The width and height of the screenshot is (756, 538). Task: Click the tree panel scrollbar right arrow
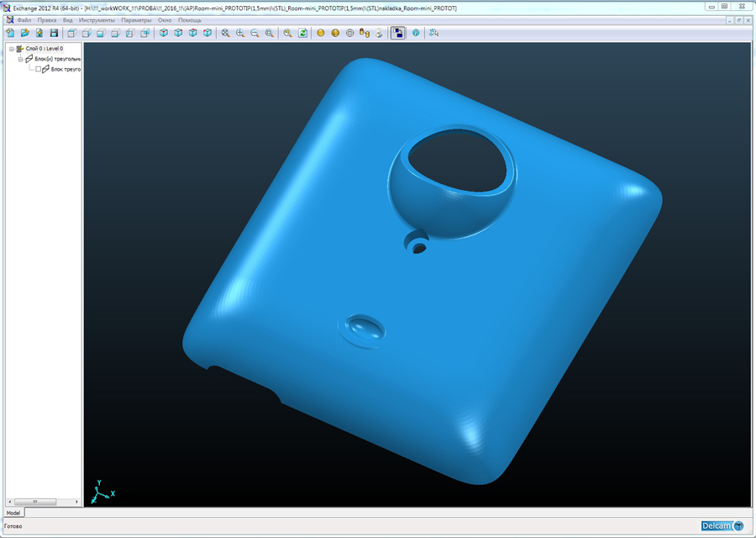76,502
